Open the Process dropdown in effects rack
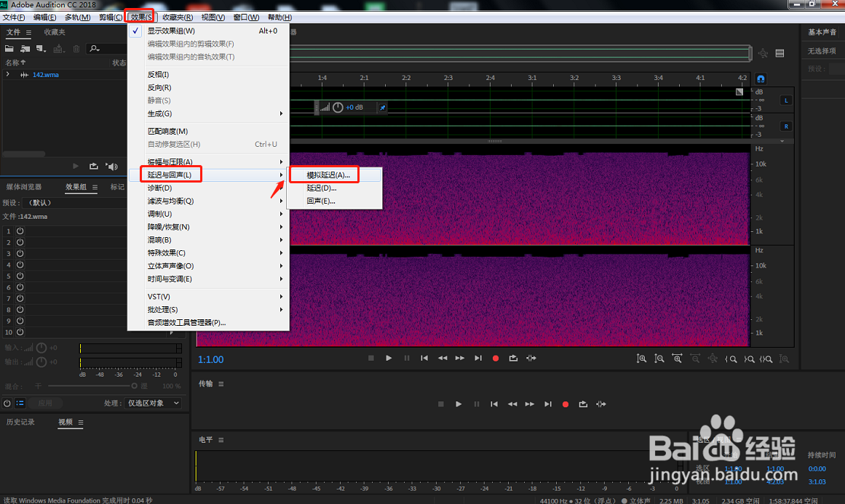This screenshot has width=845, height=504. (x=154, y=403)
